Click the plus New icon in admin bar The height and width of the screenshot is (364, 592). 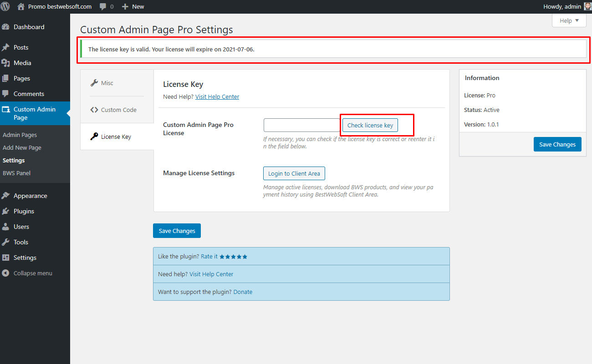click(x=126, y=6)
